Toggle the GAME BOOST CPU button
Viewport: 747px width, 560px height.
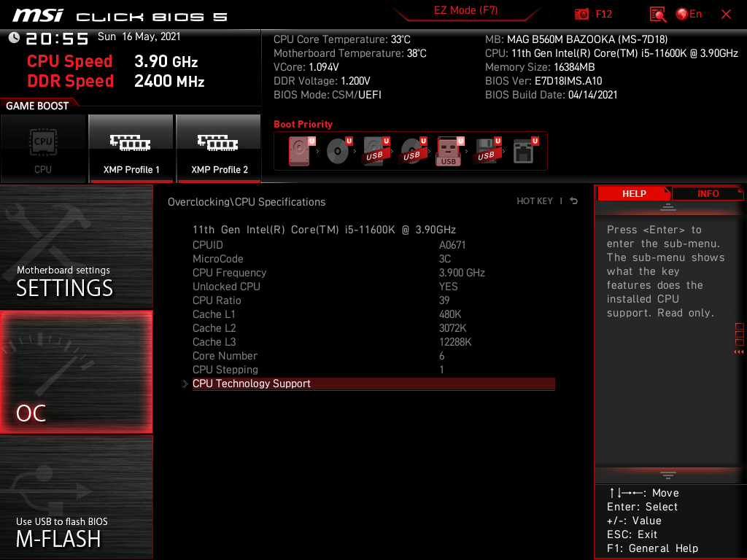(x=43, y=149)
